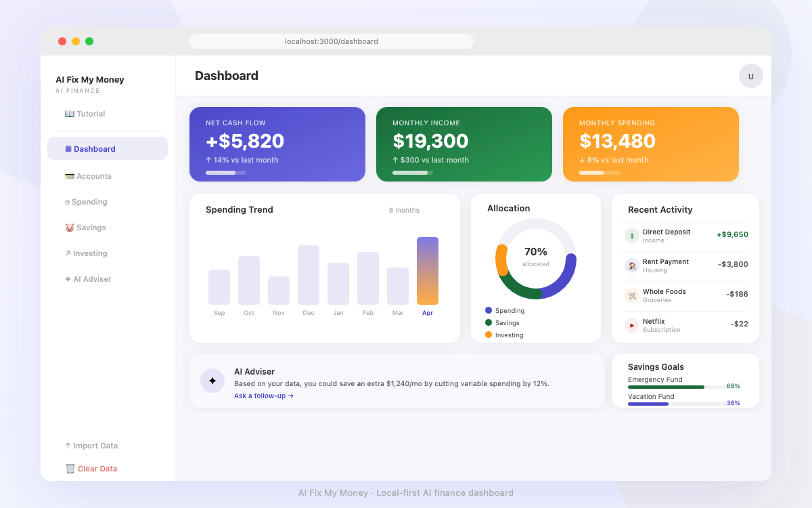812x508 pixels.
Task: Click the Whole Foods cart icon
Action: pos(632,295)
